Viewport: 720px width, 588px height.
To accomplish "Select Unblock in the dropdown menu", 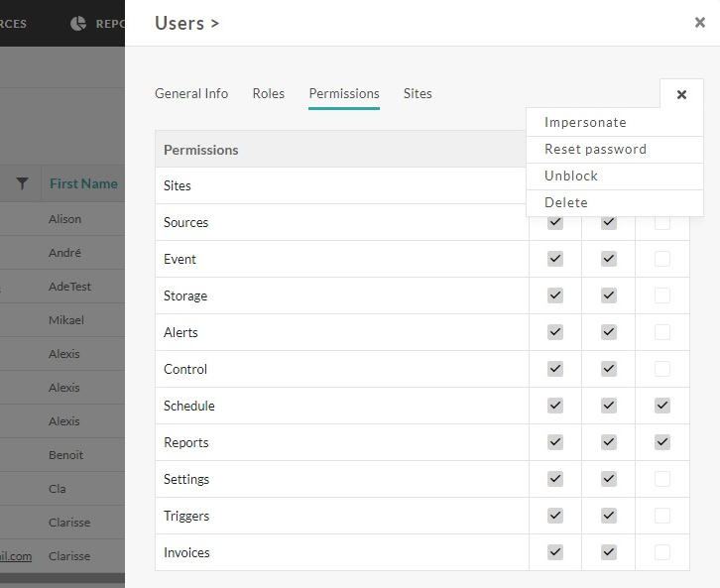I will (x=571, y=176).
